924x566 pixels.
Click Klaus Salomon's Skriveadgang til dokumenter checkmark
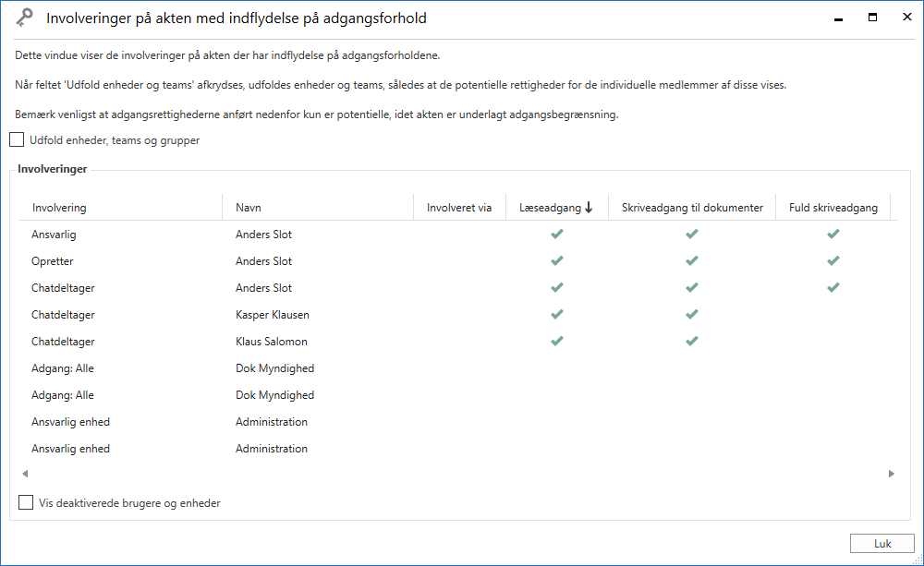coord(692,341)
